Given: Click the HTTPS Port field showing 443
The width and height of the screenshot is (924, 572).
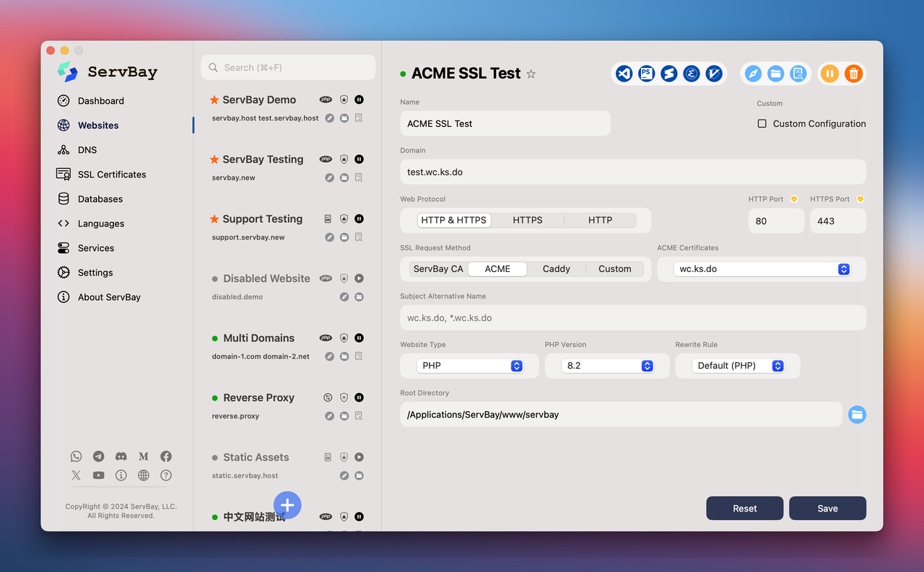Looking at the screenshot, I should (x=838, y=221).
